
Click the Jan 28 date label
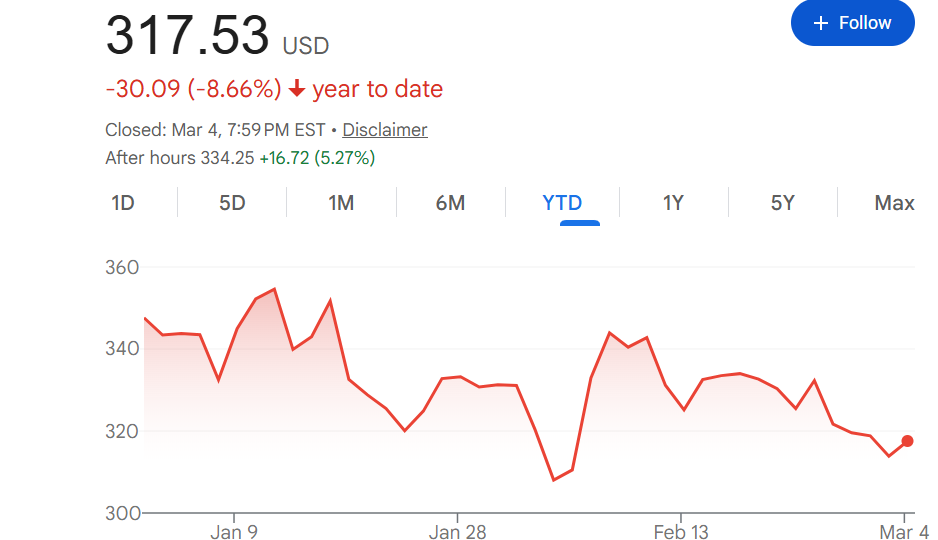(457, 532)
